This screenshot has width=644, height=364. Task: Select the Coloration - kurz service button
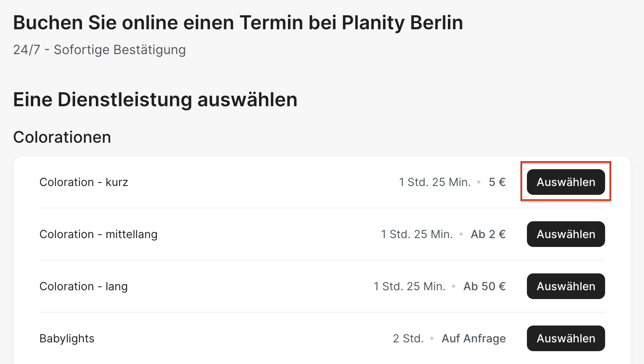tap(565, 182)
